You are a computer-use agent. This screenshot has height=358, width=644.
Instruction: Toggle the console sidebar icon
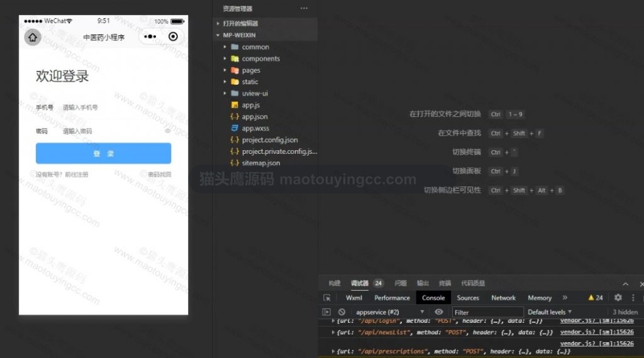click(x=326, y=312)
